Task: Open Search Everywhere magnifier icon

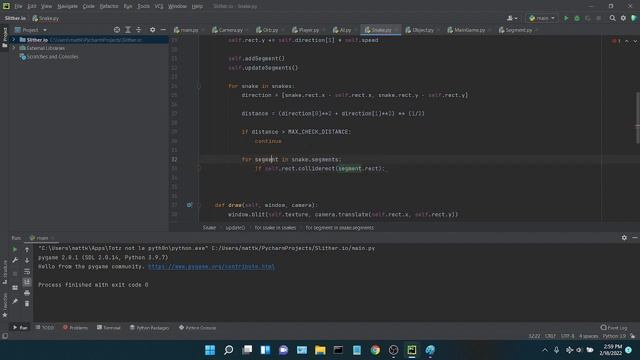Action: 612,18
